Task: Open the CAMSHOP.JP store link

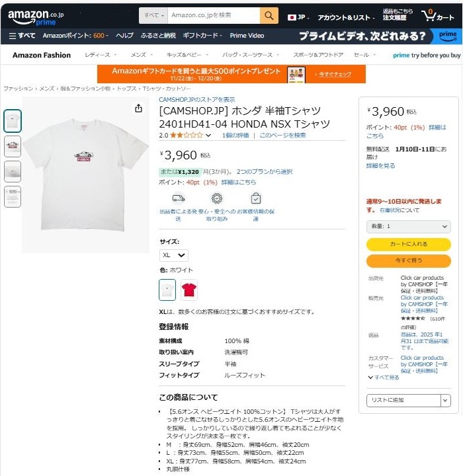Action: click(x=197, y=100)
